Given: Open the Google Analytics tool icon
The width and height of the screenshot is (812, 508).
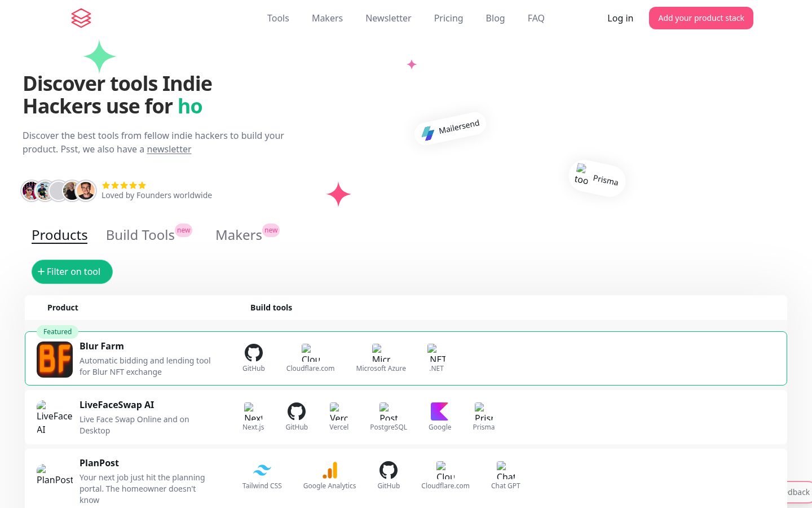Looking at the screenshot, I should pyautogui.click(x=330, y=470).
